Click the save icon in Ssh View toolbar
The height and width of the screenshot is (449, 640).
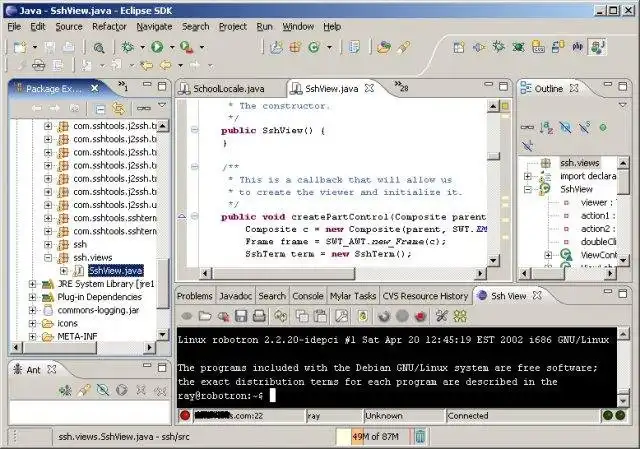pos(240,316)
